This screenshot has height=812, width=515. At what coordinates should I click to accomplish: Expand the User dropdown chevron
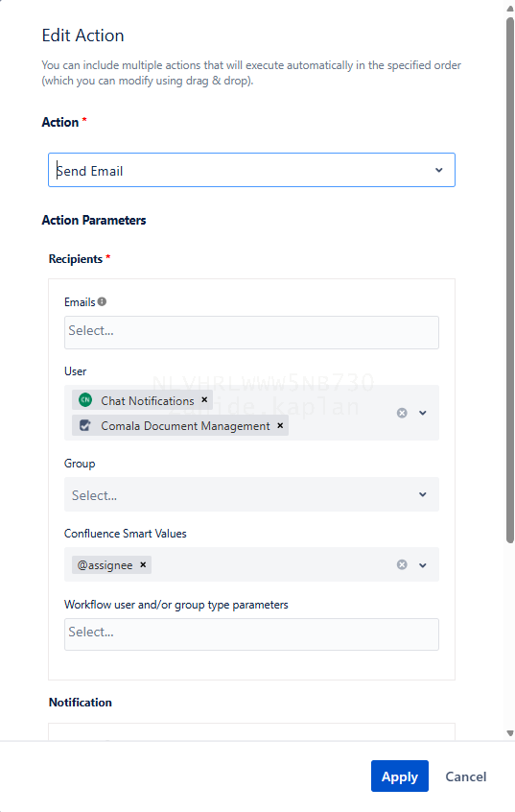pos(423,413)
